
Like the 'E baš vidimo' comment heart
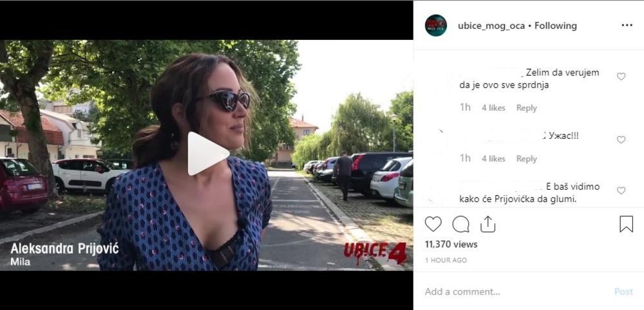pyautogui.click(x=621, y=190)
